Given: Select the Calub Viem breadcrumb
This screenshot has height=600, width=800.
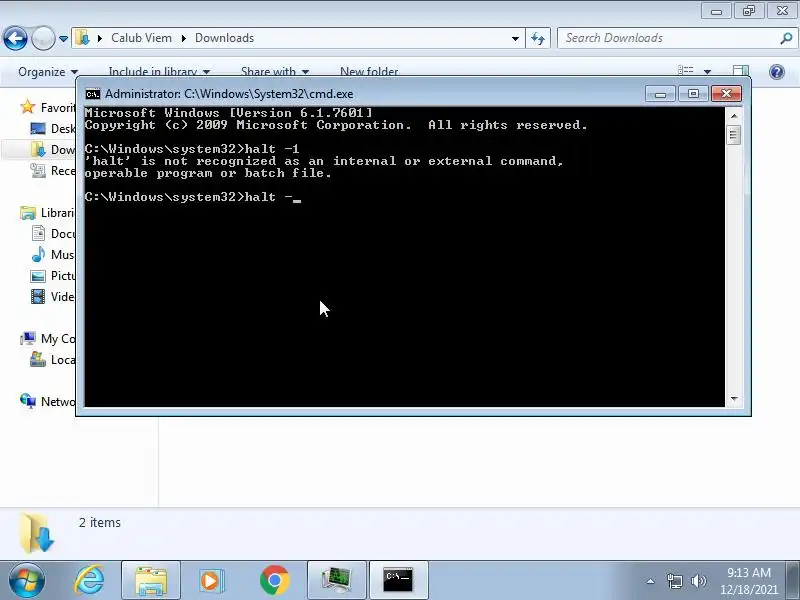Looking at the screenshot, I should click(141, 38).
